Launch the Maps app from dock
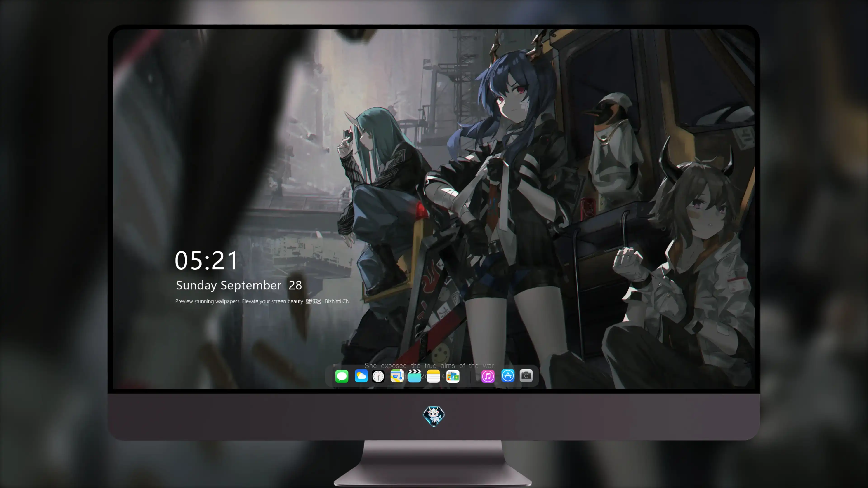This screenshot has width=868, height=488. click(x=397, y=376)
